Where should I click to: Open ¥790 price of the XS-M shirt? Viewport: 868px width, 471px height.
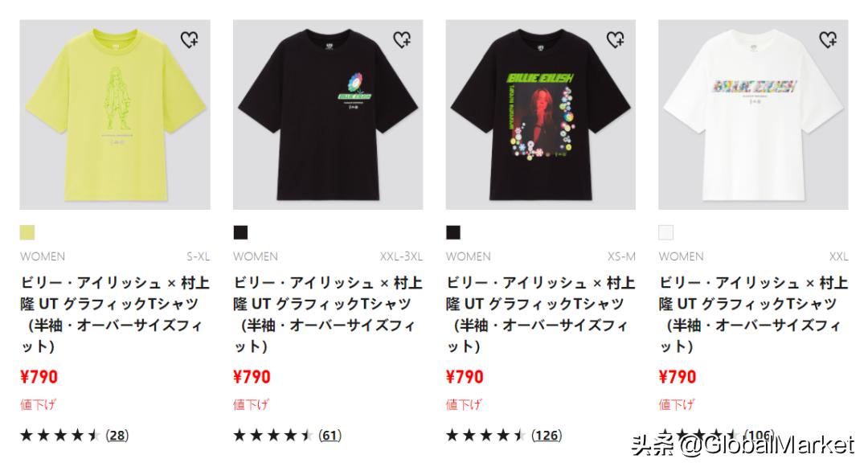pos(465,377)
